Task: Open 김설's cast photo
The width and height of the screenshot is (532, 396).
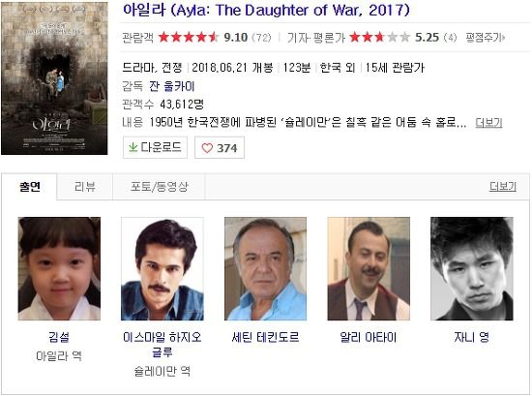Action: click(x=59, y=268)
